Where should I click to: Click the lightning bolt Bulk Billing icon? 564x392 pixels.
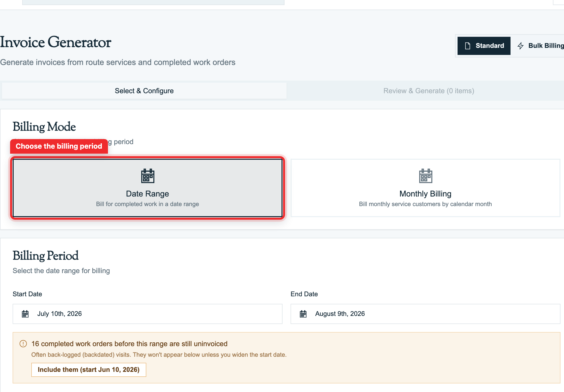(x=520, y=46)
